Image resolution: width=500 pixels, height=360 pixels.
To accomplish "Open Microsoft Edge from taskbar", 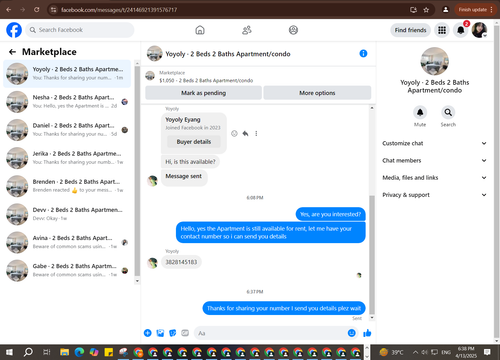I will pyautogui.click(x=79, y=352).
